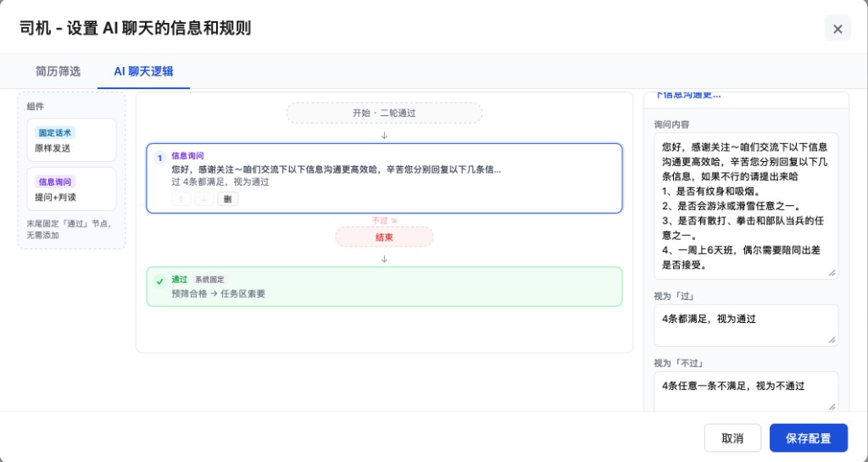Click the 原样发送 description text

tap(53, 148)
